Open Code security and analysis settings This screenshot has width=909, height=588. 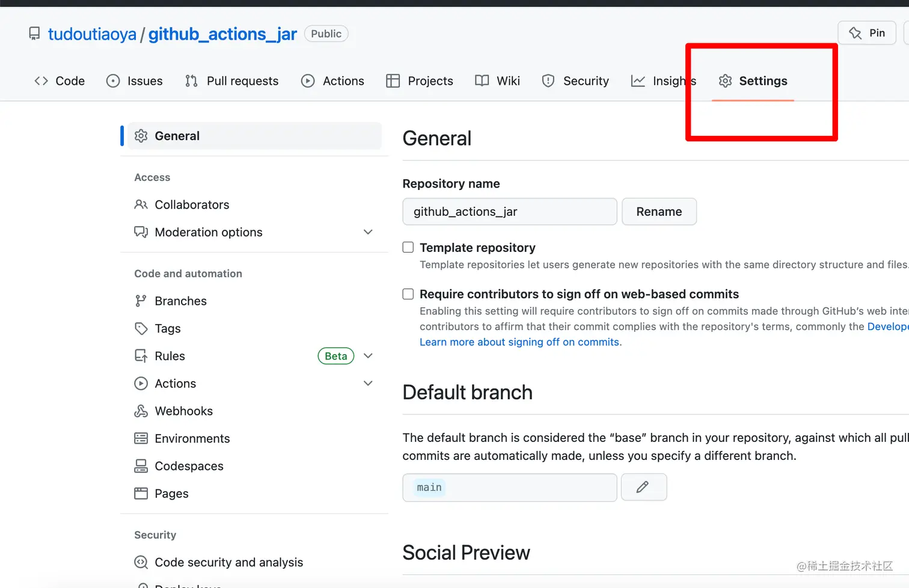[254, 562]
